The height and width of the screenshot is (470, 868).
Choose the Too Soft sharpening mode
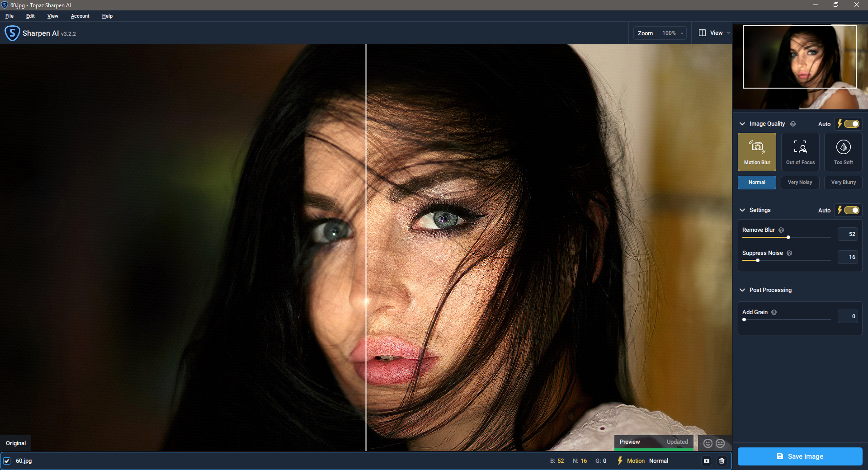point(843,151)
